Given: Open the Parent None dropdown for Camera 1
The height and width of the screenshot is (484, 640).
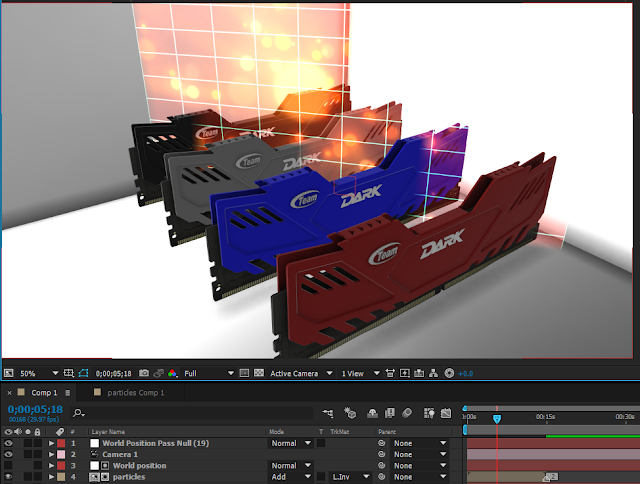Looking at the screenshot, I should point(420,454).
